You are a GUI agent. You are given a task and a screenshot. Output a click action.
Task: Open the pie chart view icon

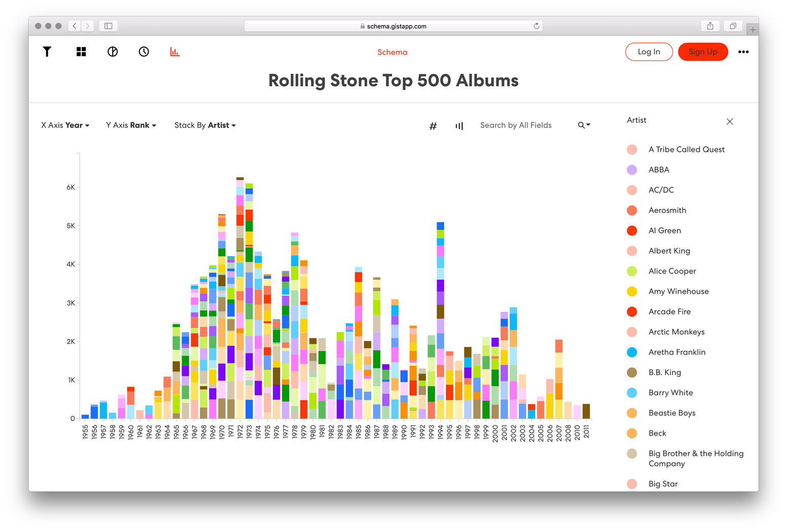click(x=113, y=52)
